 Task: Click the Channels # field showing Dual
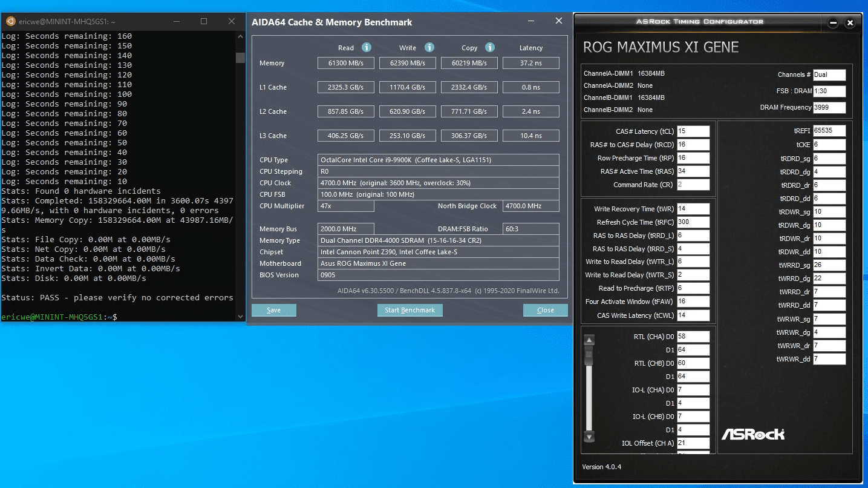[x=829, y=75]
